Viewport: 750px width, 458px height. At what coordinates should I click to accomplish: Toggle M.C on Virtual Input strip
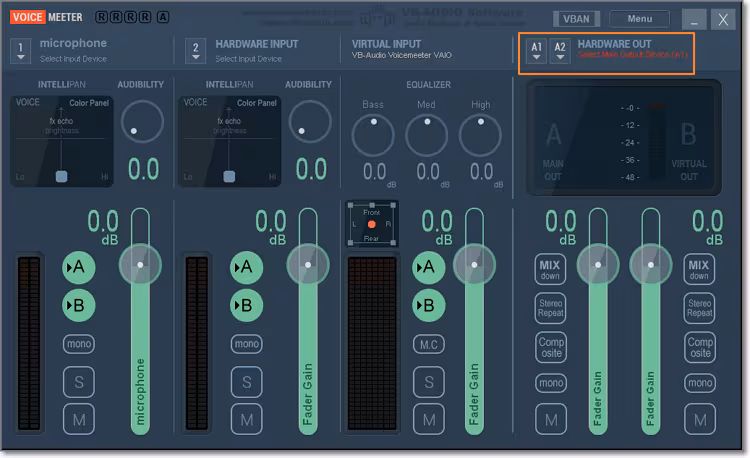click(429, 344)
